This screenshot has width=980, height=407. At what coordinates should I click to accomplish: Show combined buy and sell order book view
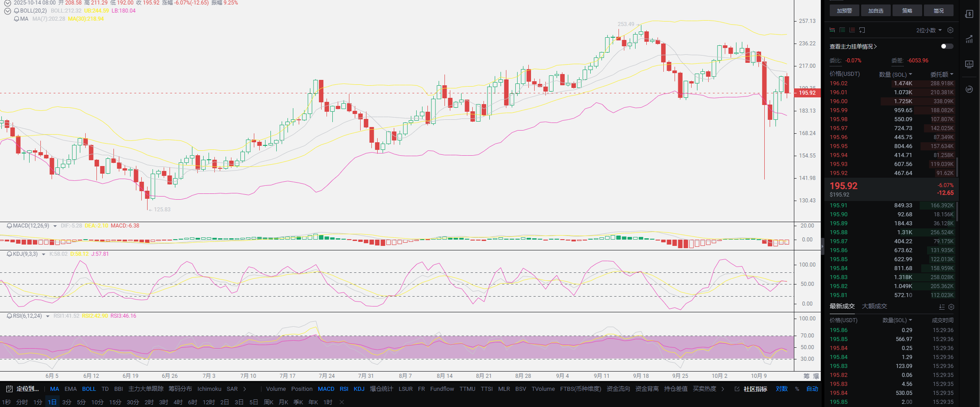[832, 30]
